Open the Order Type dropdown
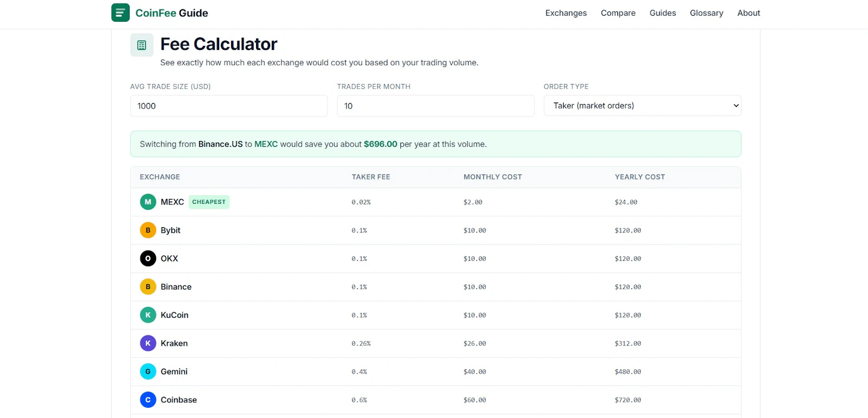868x418 pixels. 642,106
